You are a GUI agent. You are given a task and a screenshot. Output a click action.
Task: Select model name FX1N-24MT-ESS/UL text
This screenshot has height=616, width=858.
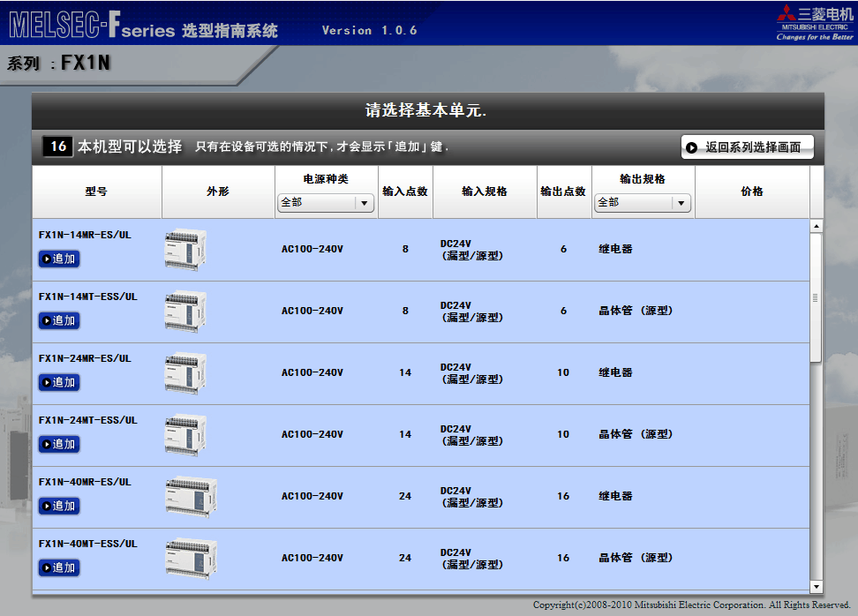tap(88, 421)
